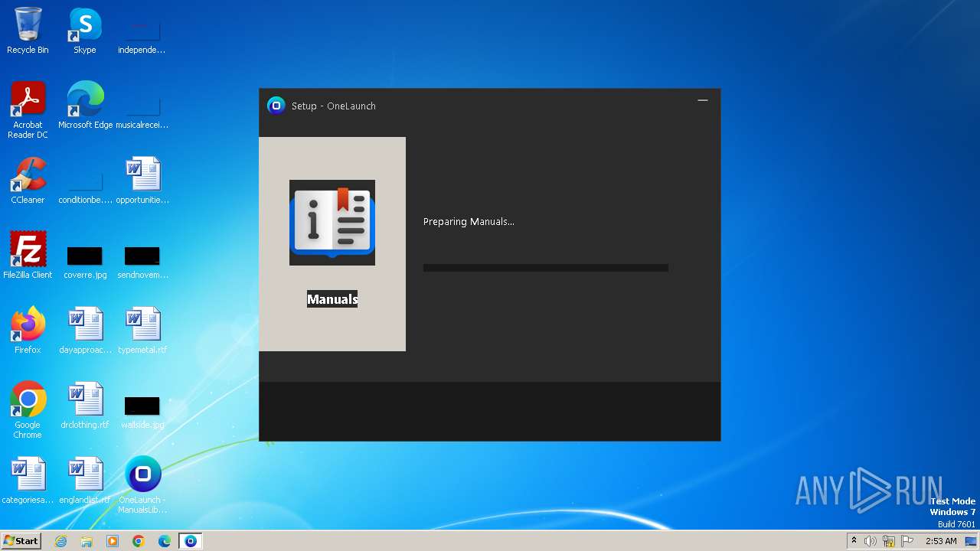Open Windows Explorer from the taskbar
Image resolution: width=980 pixels, height=551 pixels.
[87, 541]
